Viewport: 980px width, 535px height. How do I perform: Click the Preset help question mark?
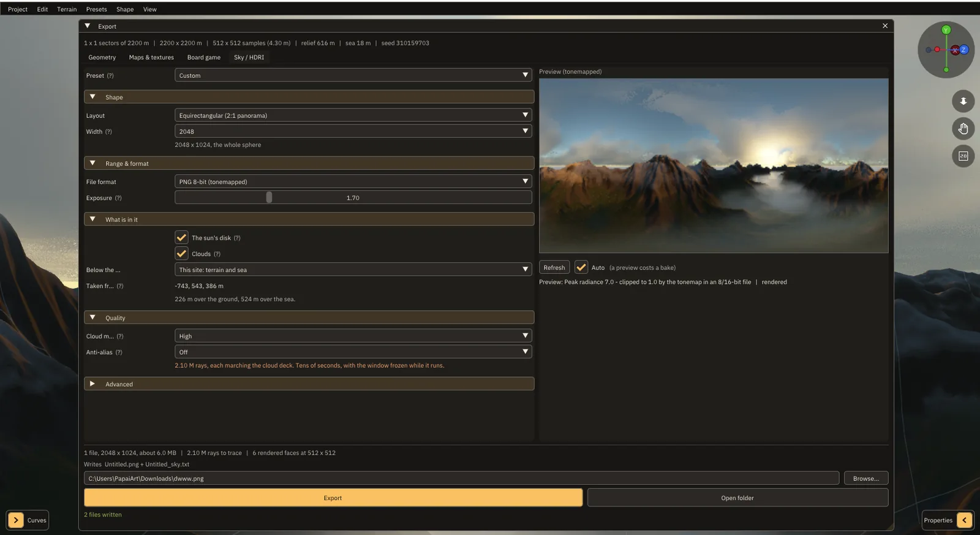110,76
